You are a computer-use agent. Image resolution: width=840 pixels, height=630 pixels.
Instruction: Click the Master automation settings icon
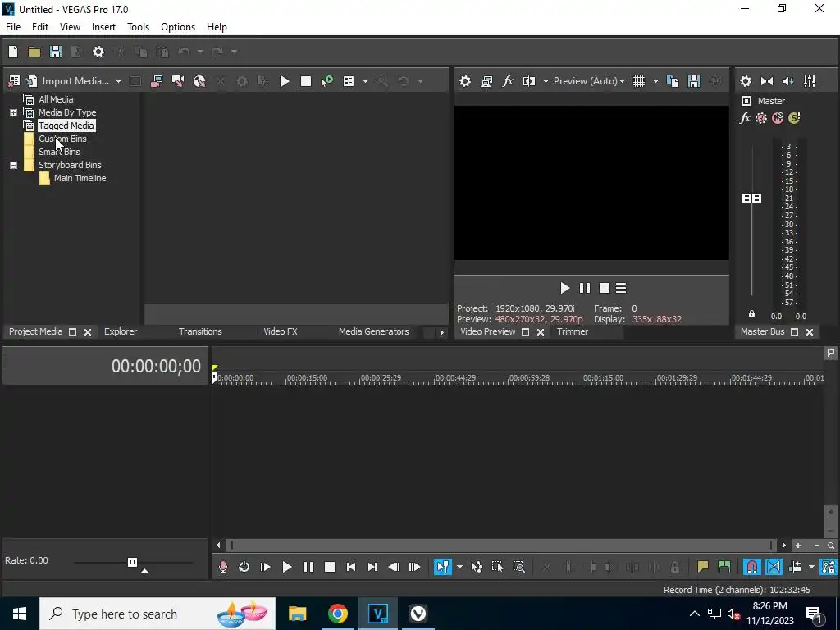coord(761,118)
